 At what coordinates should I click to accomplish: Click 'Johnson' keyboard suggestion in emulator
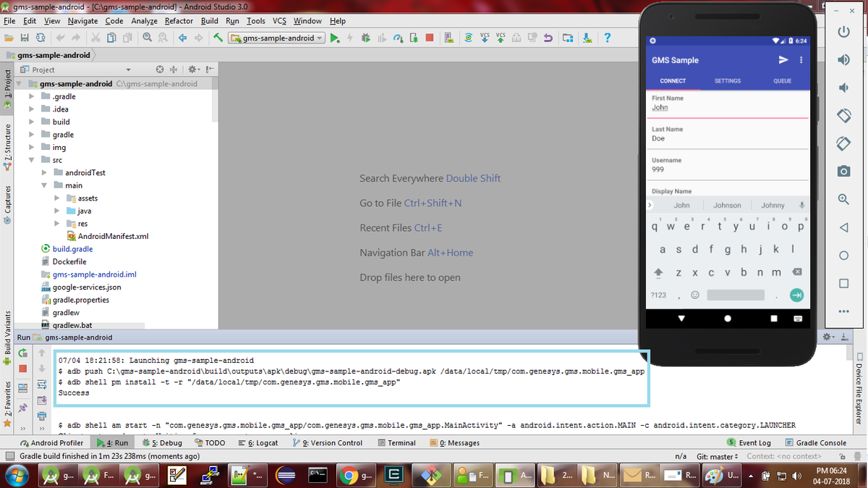727,206
